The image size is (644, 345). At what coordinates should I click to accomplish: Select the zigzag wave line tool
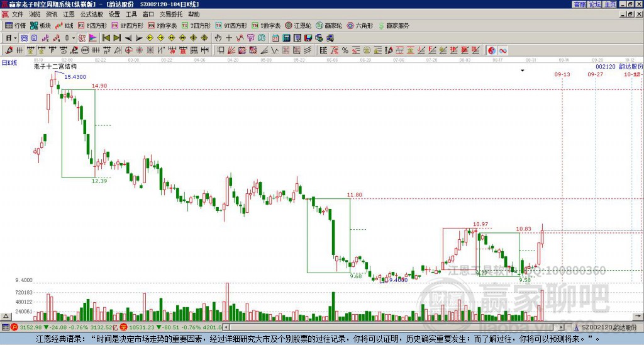(x=275, y=50)
